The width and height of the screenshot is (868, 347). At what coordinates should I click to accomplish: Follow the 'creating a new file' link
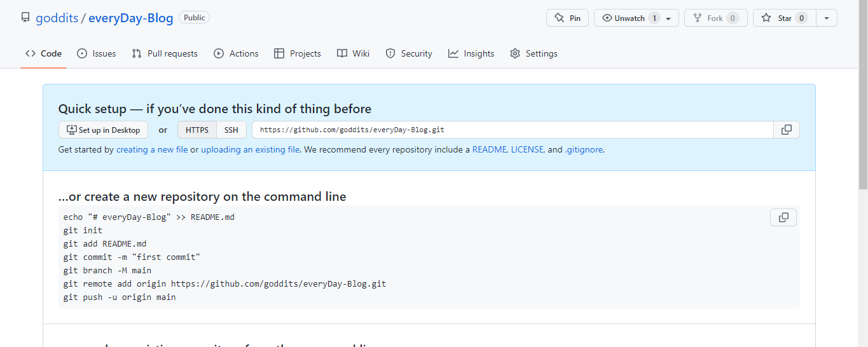click(152, 150)
